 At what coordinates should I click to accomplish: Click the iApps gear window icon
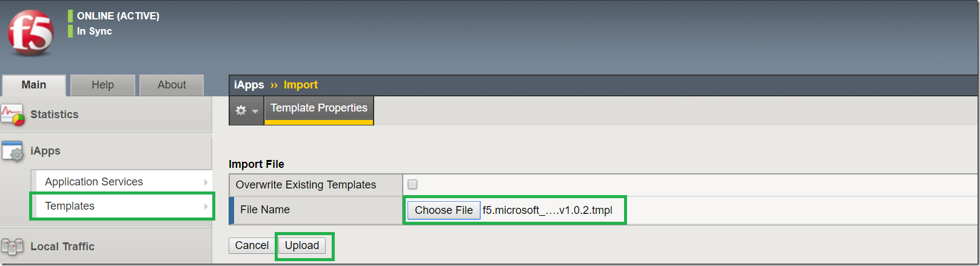pos(13,151)
